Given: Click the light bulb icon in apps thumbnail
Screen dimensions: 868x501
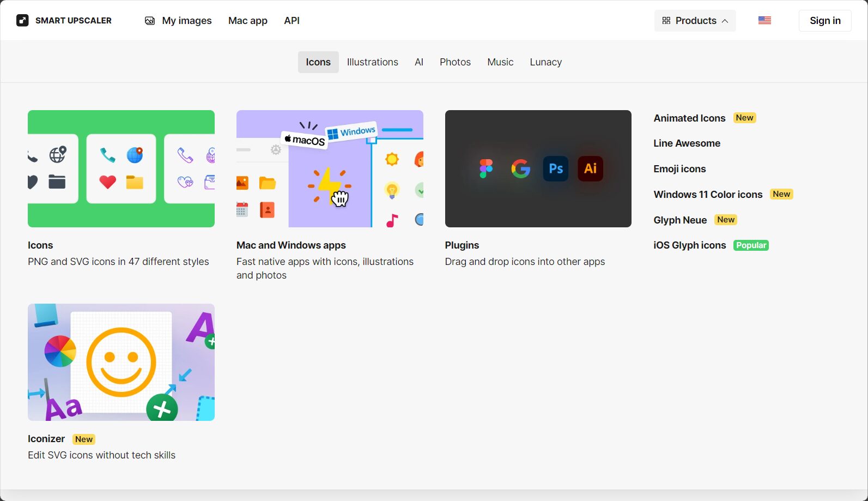Looking at the screenshot, I should [x=392, y=190].
